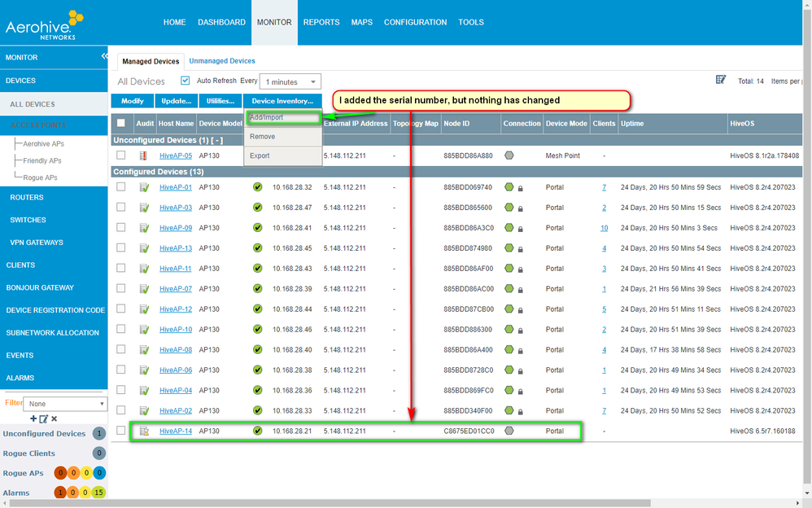Screen dimensions: 812x508
Task: Click the lock icon in HiveAP-04 row
Action: point(521,392)
